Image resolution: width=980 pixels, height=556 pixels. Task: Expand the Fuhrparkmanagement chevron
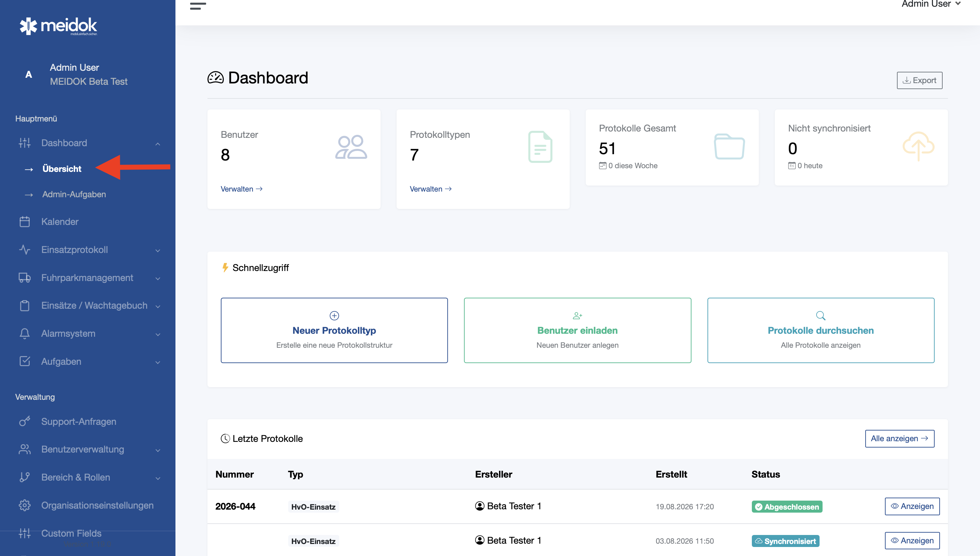158,278
